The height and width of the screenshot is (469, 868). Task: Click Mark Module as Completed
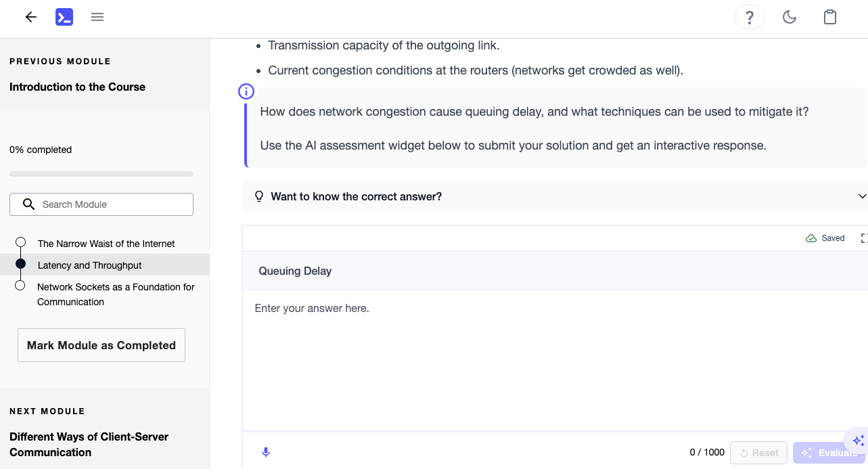coord(101,345)
